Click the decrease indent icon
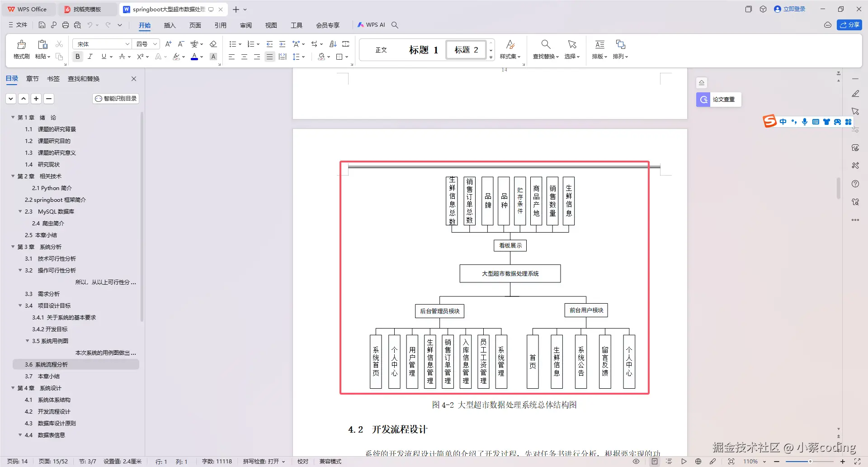 [x=269, y=44]
